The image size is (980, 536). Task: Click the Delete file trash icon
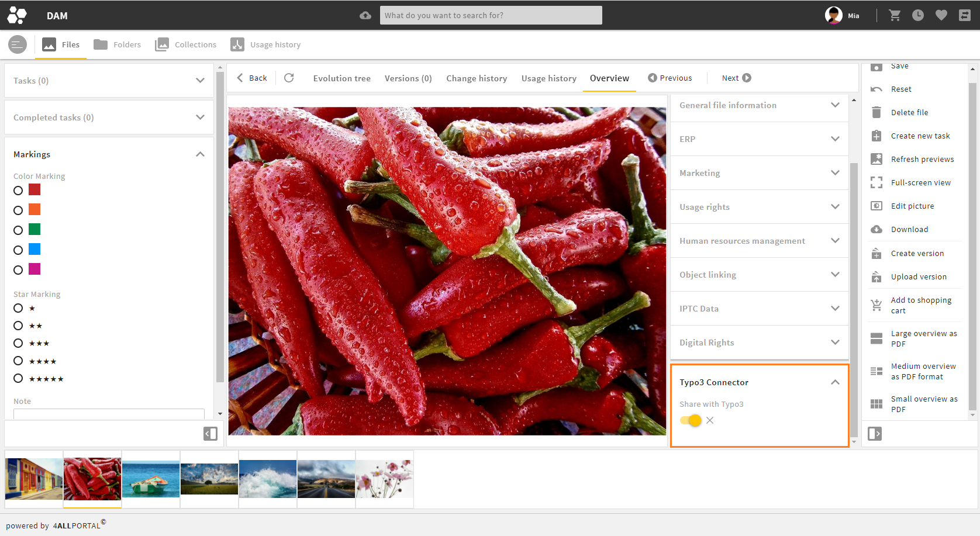[x=877, y=112]
